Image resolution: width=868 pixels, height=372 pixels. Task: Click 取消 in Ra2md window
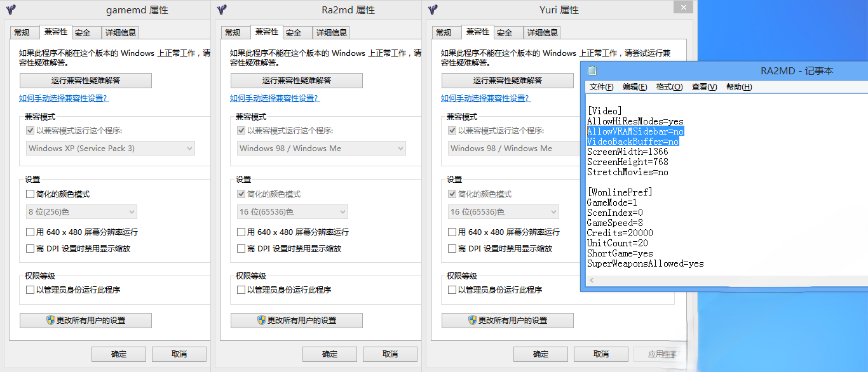coord(390,354)
